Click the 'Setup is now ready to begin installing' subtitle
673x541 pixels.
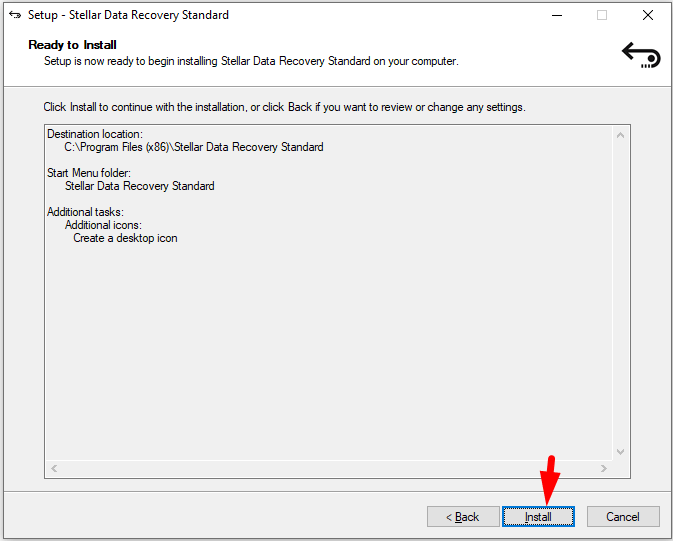coord(252,61)
